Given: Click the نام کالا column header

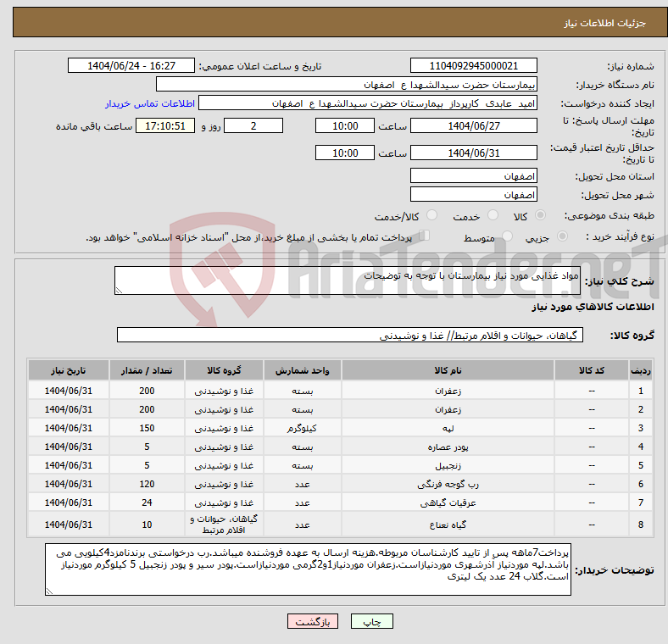Looking at the screenshot, I should (x=448, y=370).
